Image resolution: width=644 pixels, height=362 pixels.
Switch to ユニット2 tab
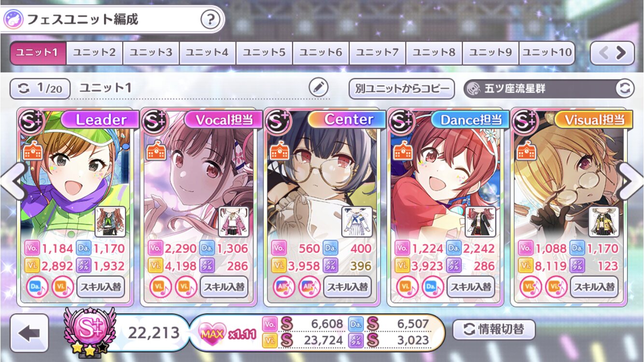coord(94,53)
